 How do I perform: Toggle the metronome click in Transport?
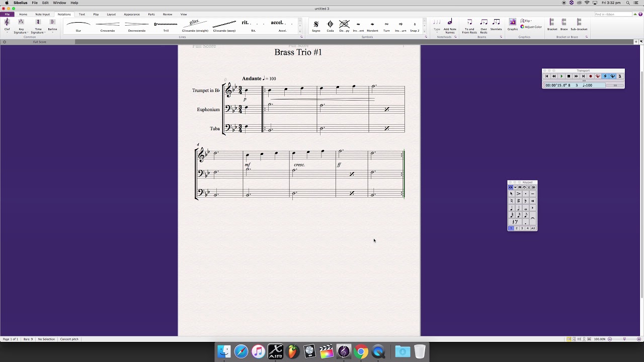tap(619, 76)
